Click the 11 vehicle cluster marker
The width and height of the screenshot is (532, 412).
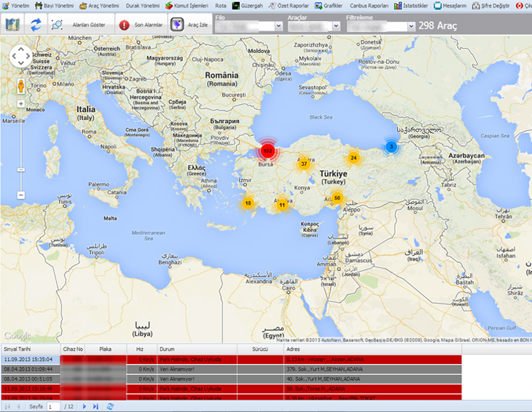[x=282, y=205]
